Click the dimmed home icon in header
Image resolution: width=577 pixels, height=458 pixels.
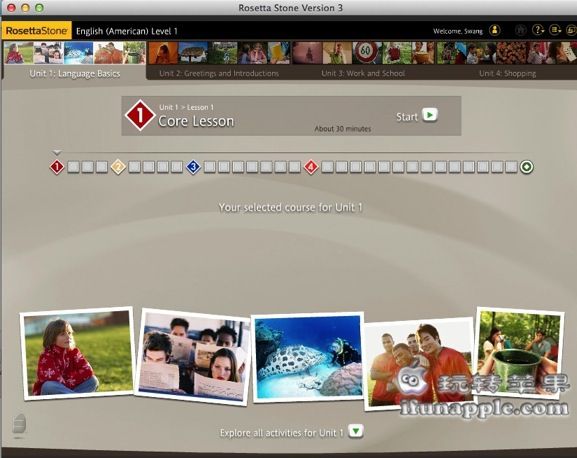pos(520,30)
